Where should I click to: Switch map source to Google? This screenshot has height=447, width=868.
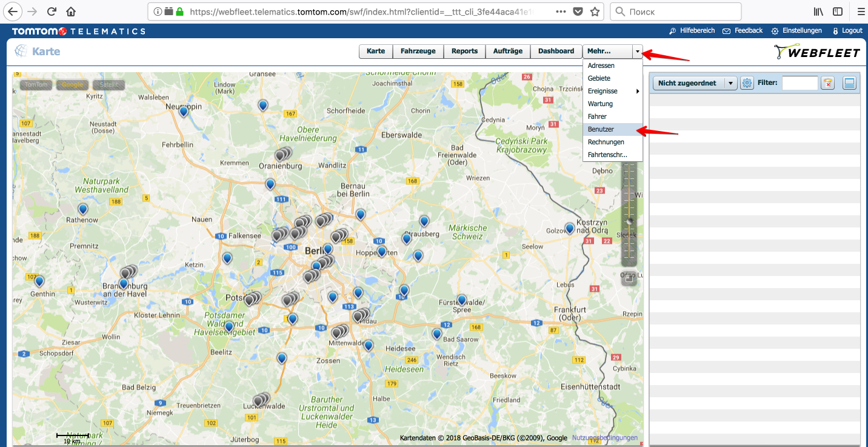pyautogui.click(x=72, y=85)
